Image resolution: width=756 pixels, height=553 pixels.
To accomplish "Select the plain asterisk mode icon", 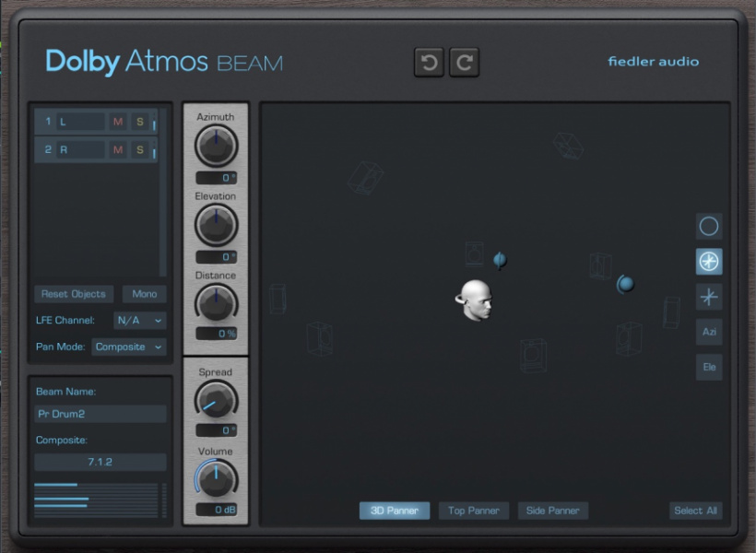I will pos(709,297).
